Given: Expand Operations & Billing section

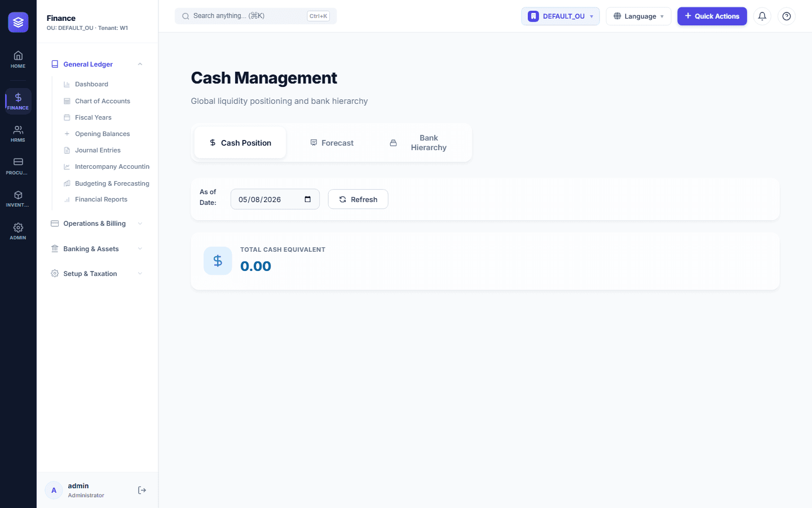Looking at the screenshot, I should coord(96,224).
